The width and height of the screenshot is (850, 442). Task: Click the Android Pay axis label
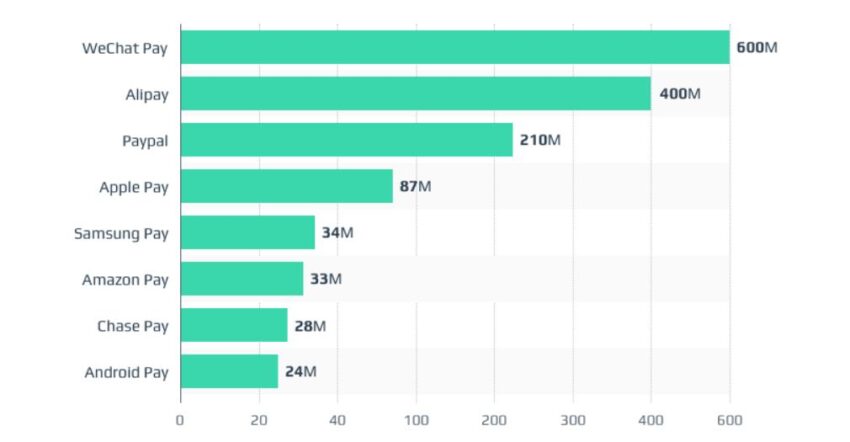coord(126,373)
